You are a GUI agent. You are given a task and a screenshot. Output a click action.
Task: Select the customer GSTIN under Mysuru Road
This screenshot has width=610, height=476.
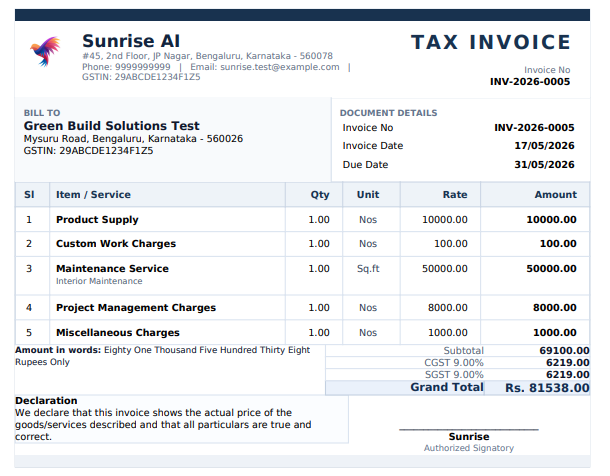[88, 151]
